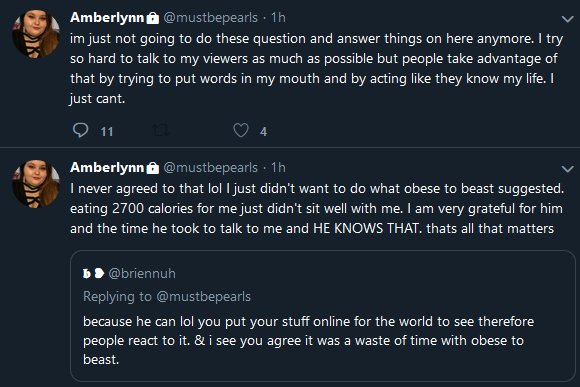Click lock icon beside second Amberlynn name
The image size is (580, 387).
[152, 168]
